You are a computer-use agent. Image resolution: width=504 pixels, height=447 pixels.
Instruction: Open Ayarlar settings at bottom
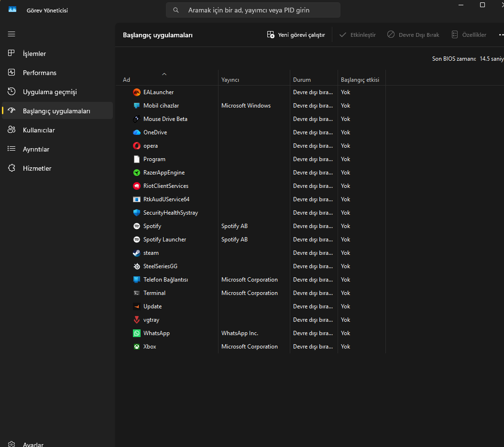[x=57, y=444]
